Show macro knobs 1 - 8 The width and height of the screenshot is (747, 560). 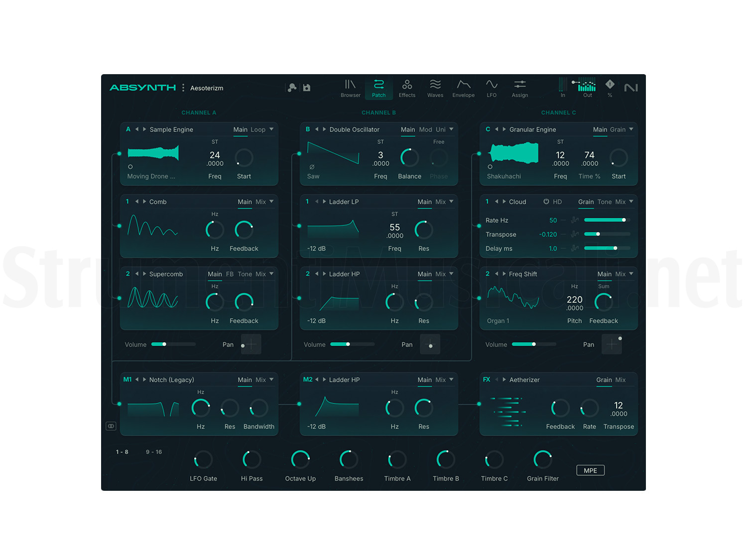tap(122, 452)
